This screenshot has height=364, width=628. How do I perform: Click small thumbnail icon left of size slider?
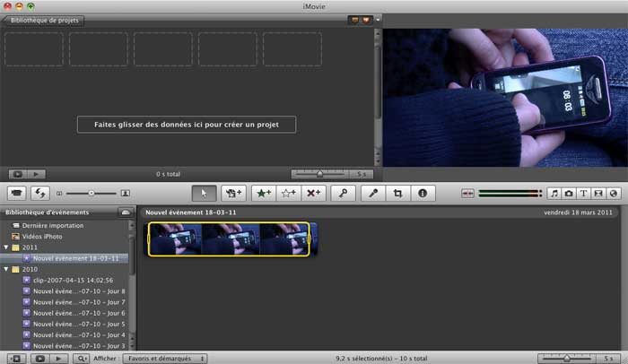point(59,194)
